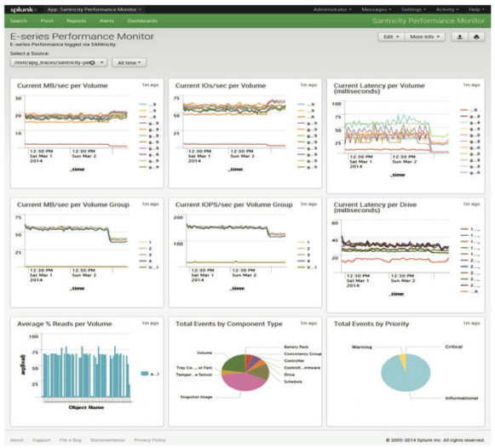This screenshot has height=448, width=495.
Task: Print the dashboard with printer icon
Action: pos(476,37)
